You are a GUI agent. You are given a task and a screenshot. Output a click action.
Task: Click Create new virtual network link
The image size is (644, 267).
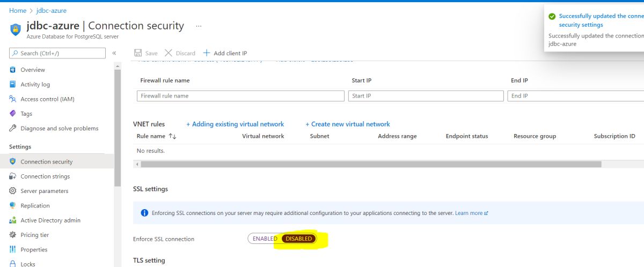click(348, 124)
